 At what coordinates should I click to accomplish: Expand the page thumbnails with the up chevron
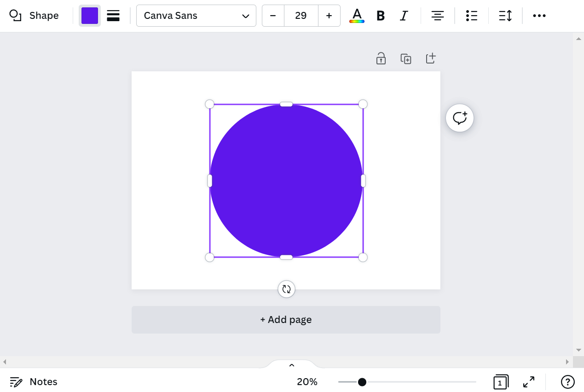291,365
